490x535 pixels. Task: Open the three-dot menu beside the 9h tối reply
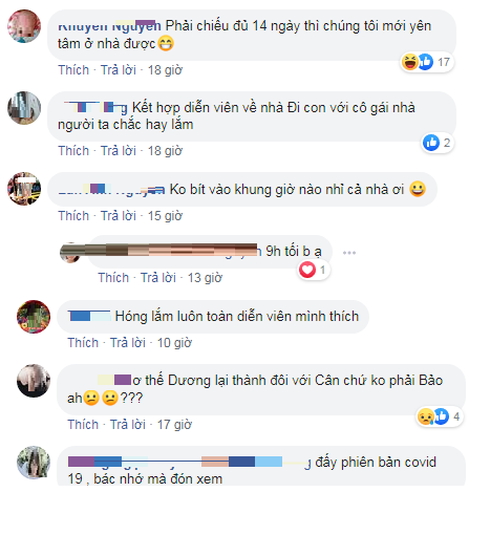pyautogui.click(x=349, y=252)
